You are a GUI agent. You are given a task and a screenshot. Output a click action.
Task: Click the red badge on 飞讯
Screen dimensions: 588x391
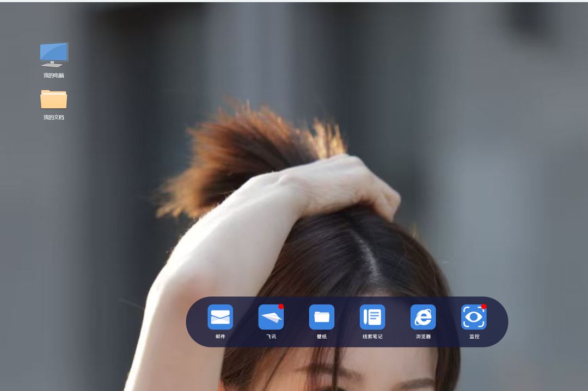click(281, 306)
